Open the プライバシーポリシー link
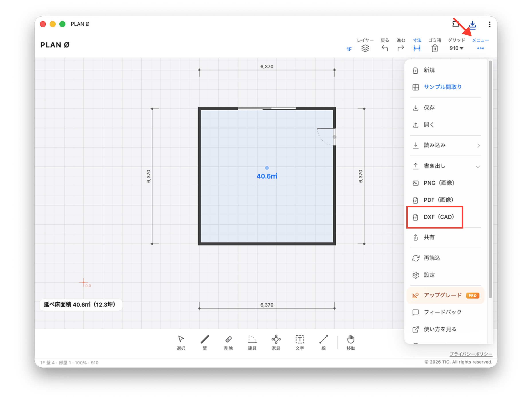532x399 pixels. tap(471, 354)
